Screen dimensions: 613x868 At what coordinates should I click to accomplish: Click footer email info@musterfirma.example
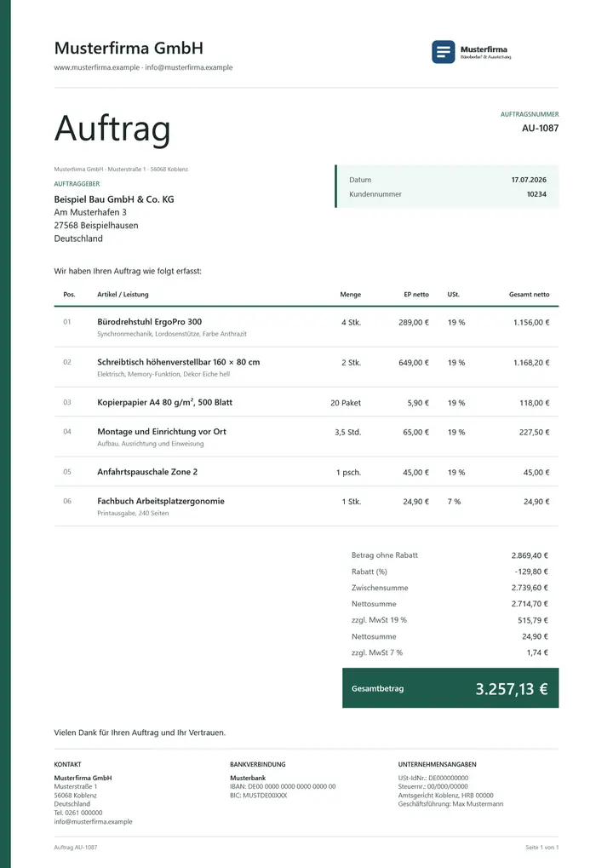point(93,821)
